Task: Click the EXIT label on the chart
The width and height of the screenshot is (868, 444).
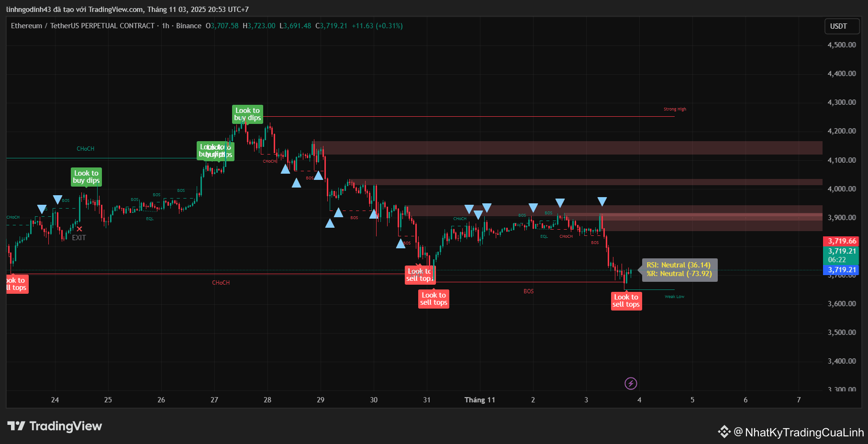Action: [x=79, y=238]
